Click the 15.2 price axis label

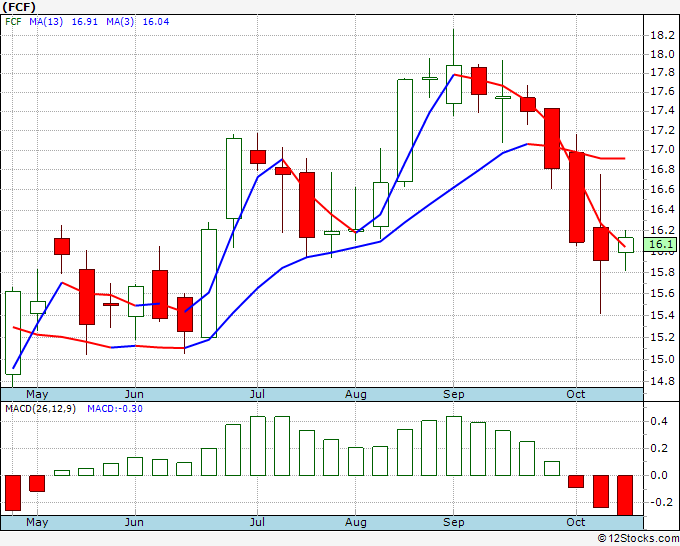[x=662, y=337]
